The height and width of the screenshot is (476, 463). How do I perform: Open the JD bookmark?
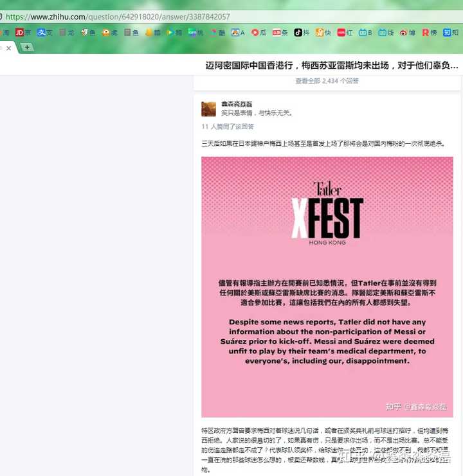pyautogui.click(x=23, y=33)
